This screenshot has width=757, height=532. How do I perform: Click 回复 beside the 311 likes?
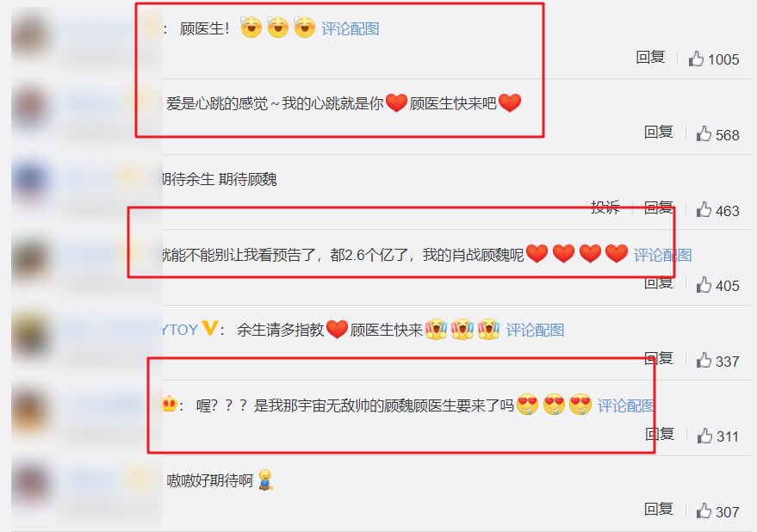point(660,435)
